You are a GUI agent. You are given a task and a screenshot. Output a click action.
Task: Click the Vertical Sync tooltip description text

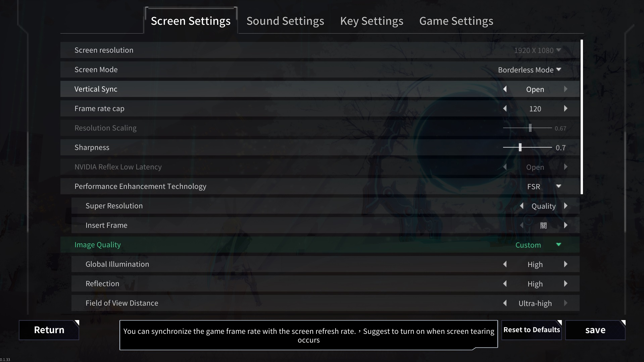tap(309, 335)
